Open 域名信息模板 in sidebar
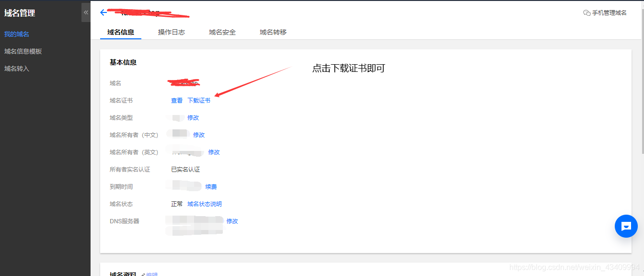 (23, 51)
